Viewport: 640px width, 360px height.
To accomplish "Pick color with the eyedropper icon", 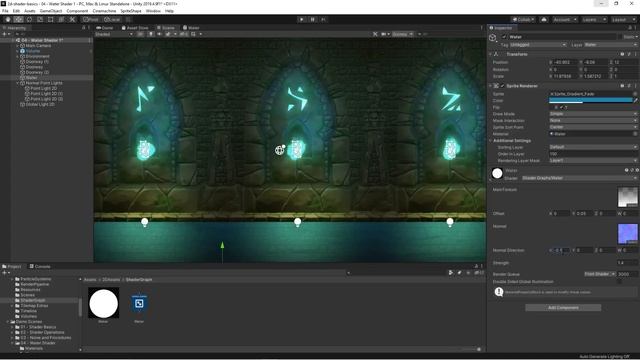I will [635, 100].
